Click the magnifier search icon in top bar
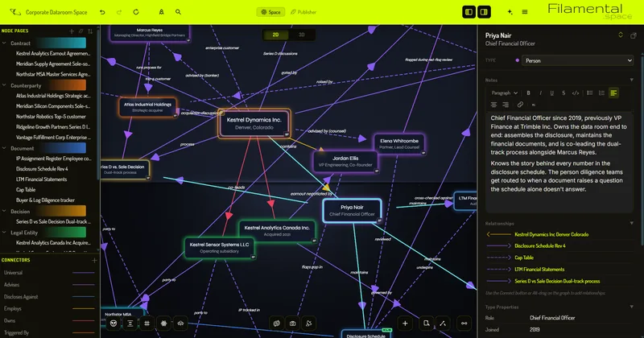 coord(178,12)
